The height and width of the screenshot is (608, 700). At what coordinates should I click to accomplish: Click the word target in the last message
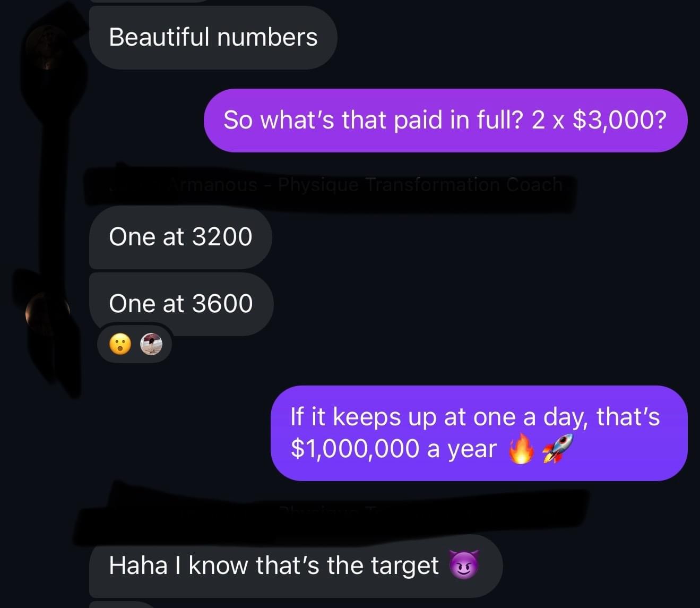click(405, 566)
